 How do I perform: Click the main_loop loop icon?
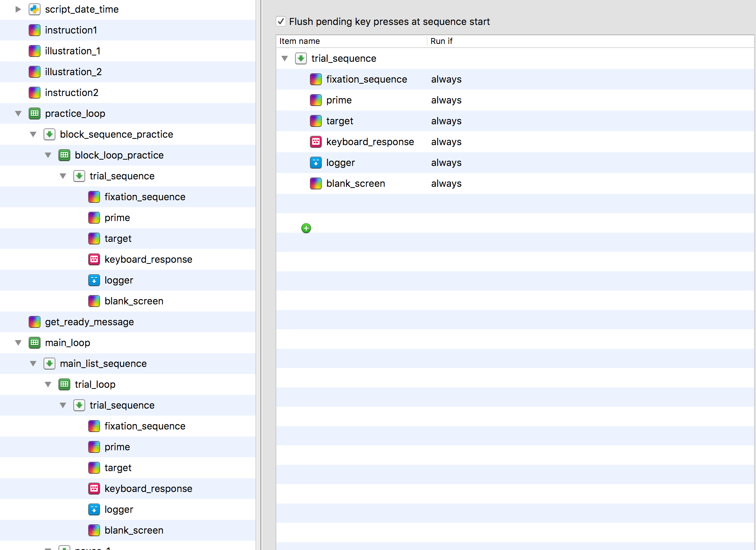pyautogui.click(x=35, y=343)
